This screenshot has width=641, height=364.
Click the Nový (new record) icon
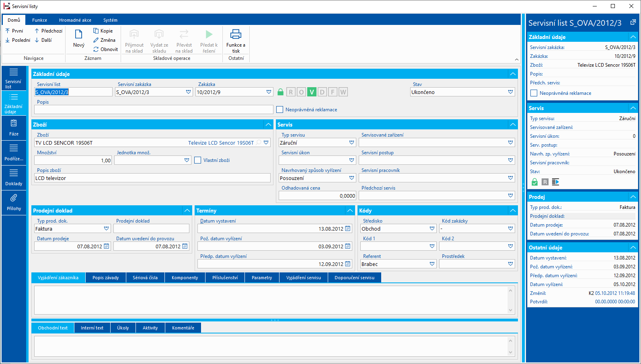point(79,35)
